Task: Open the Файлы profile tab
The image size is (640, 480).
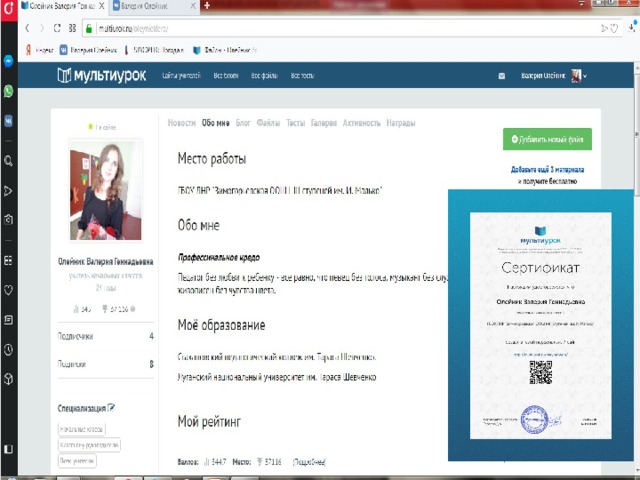Action: [x=268, y=123]
